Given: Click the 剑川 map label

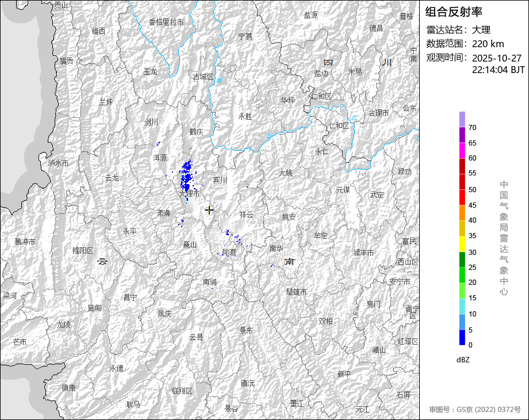Looking at the screenshot, I should [151, 122].
